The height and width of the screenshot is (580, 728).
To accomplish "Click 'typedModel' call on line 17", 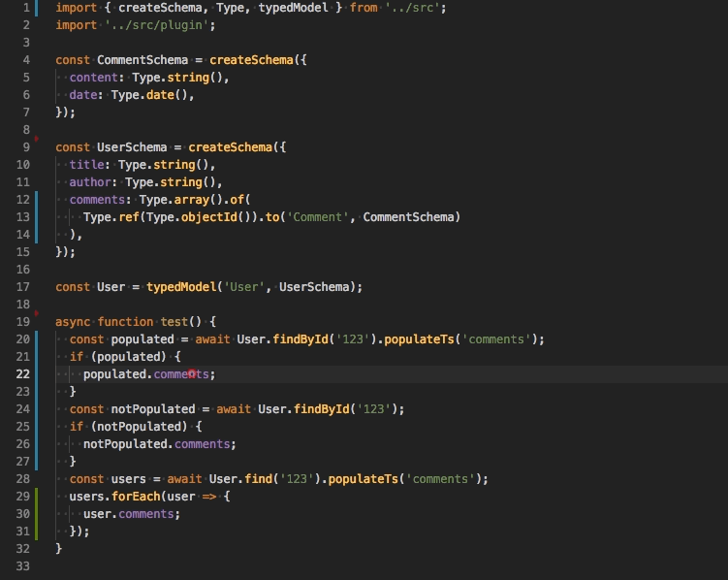I will point(181,287).
